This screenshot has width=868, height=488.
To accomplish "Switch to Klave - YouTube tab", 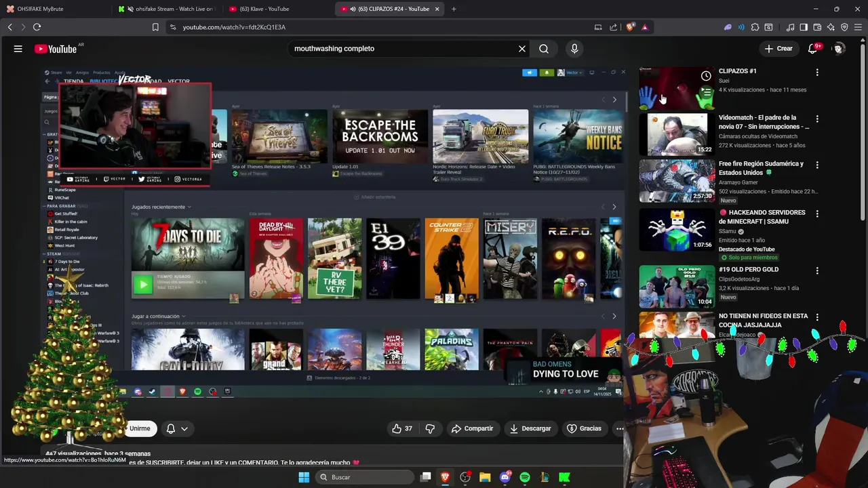I will coord(278,9).
